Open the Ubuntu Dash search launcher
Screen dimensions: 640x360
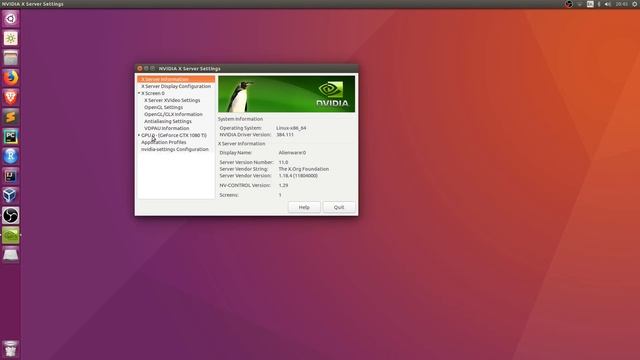11,19
